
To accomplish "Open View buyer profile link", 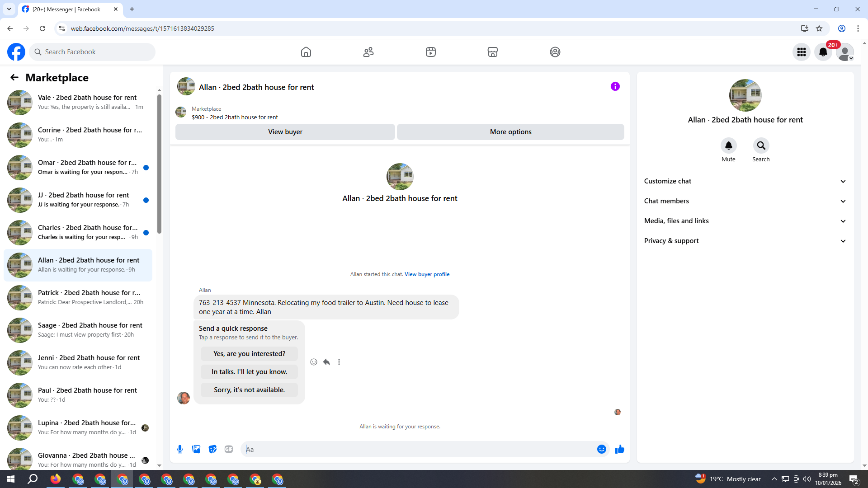I will click(427, 274).
